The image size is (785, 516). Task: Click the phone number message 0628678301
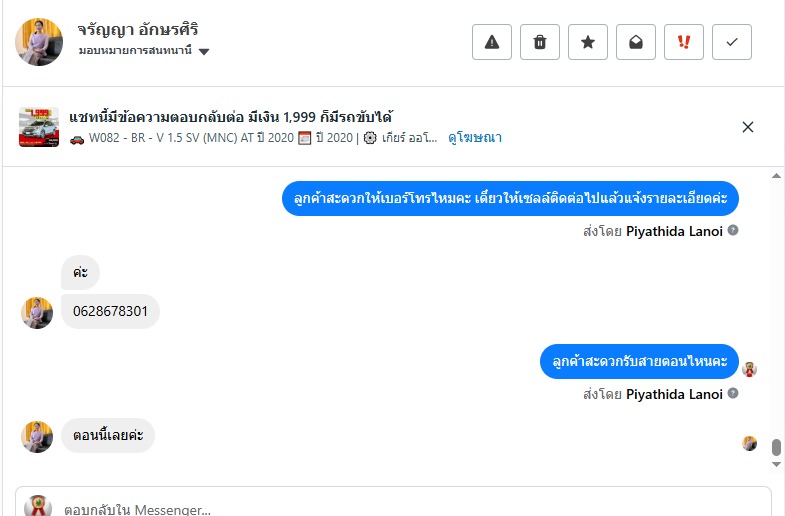111,311
